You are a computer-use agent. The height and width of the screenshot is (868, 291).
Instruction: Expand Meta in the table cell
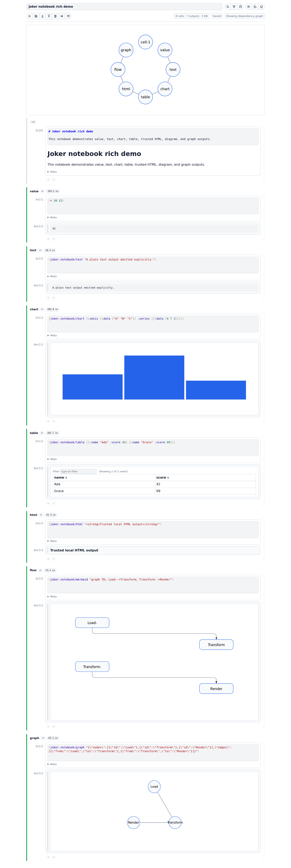coord(52,459)
